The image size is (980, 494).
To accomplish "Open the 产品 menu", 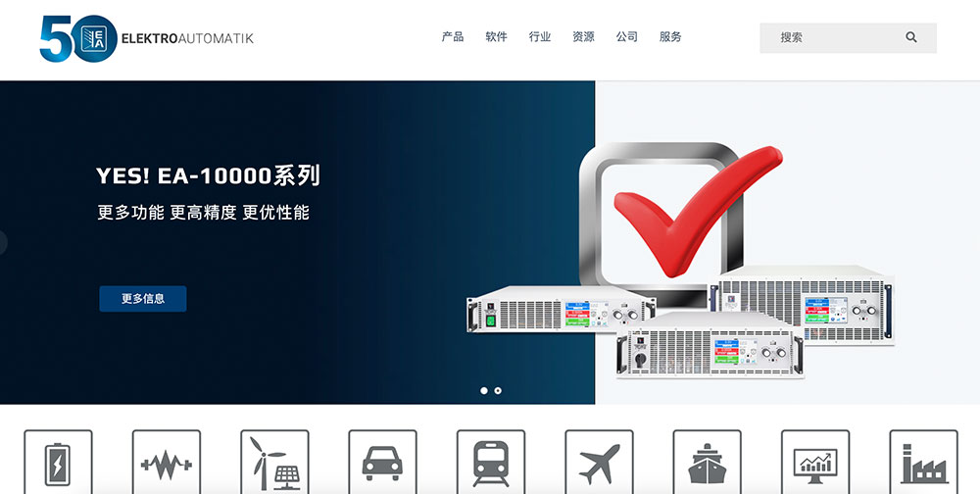I will pyautogui.click(x=453, y=37).
